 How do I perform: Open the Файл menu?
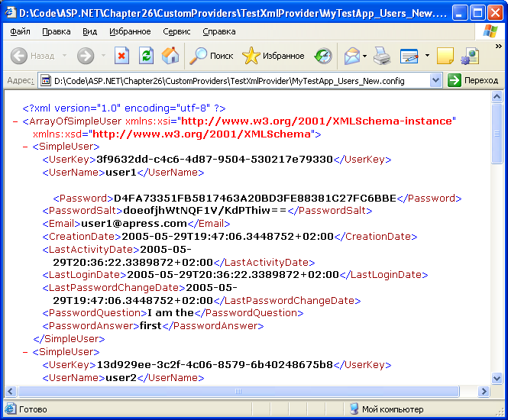(x=21, y=32)
